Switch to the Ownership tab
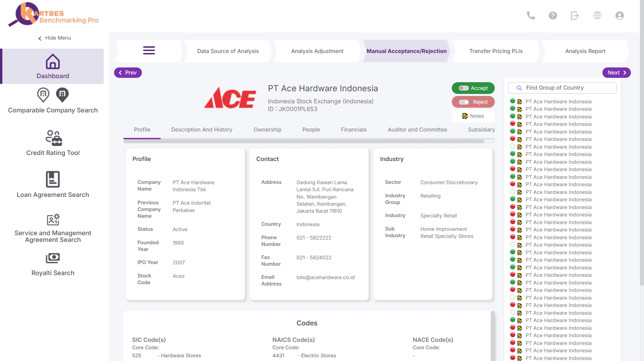This screenshot has width=644, height=361. tap(267, 130)
